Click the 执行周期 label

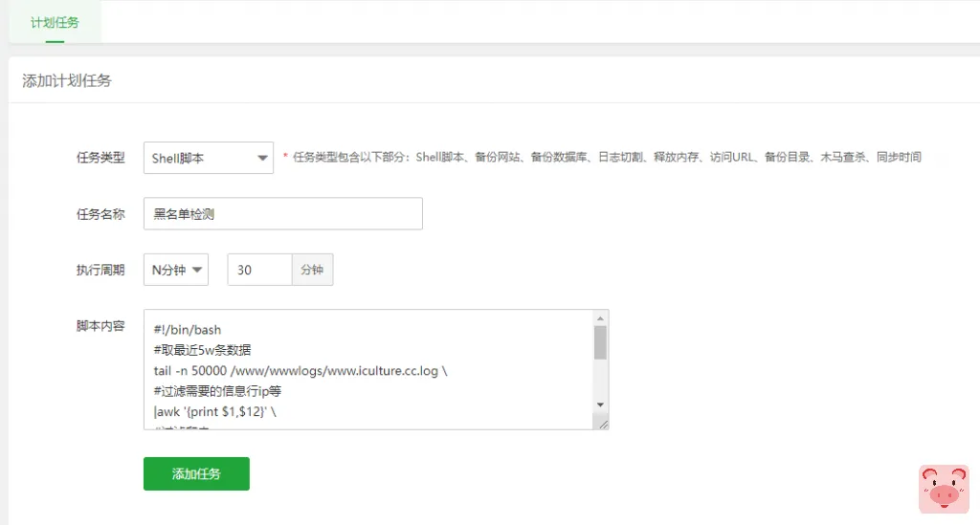click(100, 270)
